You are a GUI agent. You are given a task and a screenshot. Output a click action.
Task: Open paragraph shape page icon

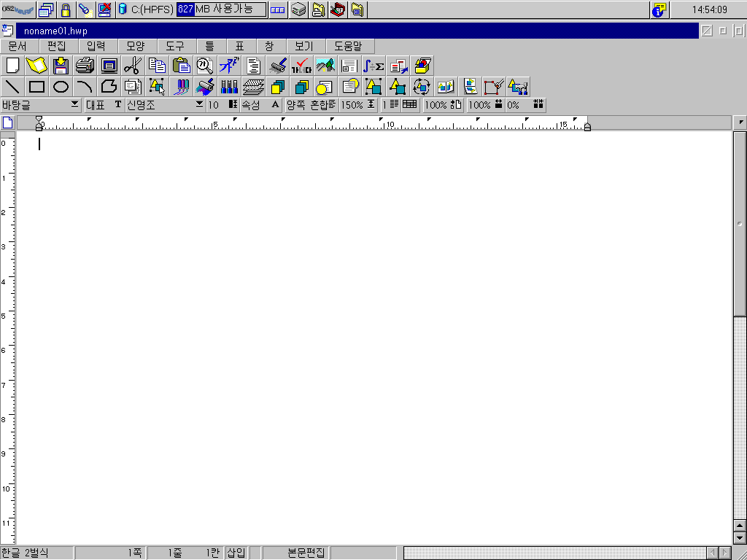click(253, 66)
